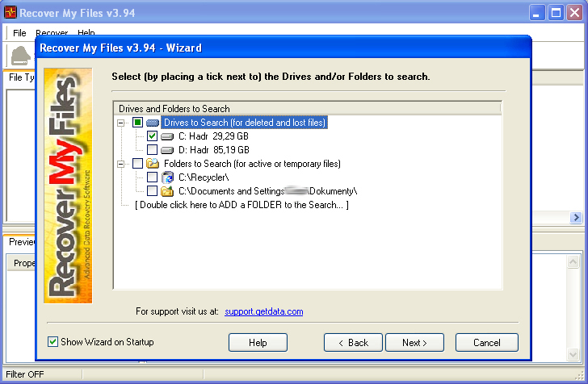Click the right scroll arrow in main window
This screenshot has height=384, width=588.
pyautogui.click(x=576, y=217)
